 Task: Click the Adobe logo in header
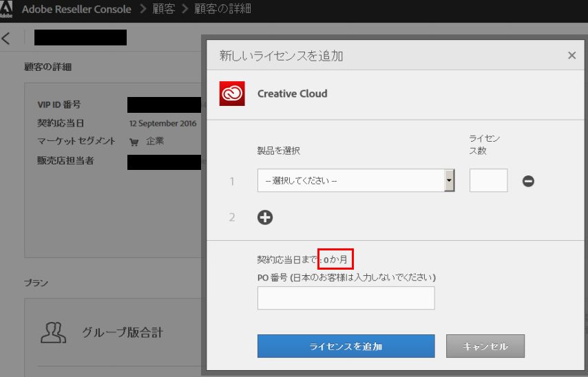(x=6, y=9)
